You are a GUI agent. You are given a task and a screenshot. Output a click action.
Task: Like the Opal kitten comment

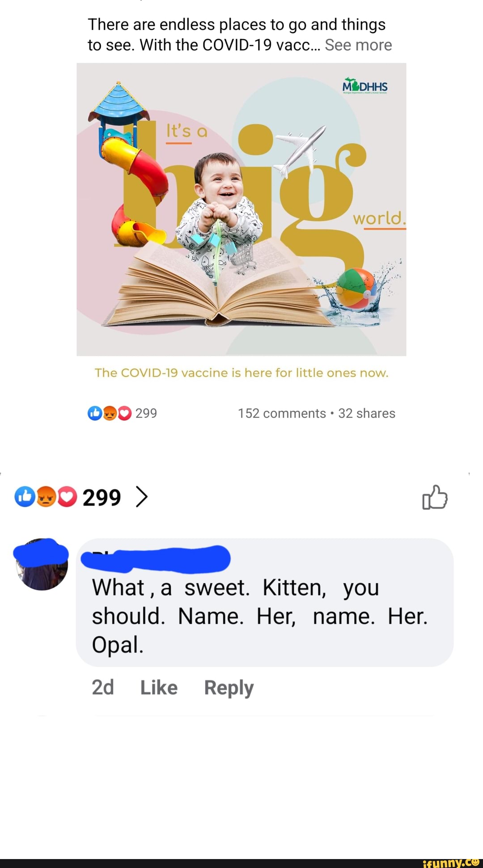click(159, 688)
